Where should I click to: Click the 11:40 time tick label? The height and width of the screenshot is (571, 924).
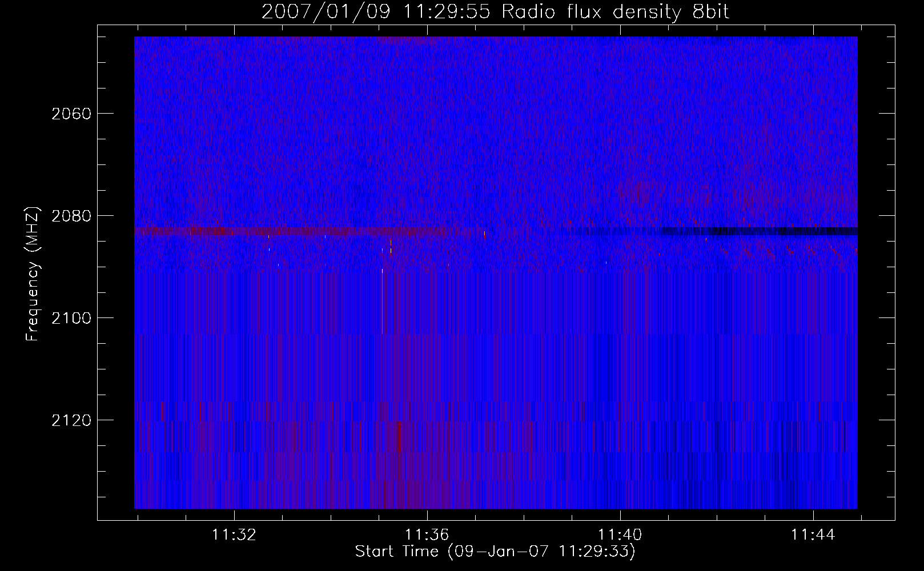(x=620, y=535)
